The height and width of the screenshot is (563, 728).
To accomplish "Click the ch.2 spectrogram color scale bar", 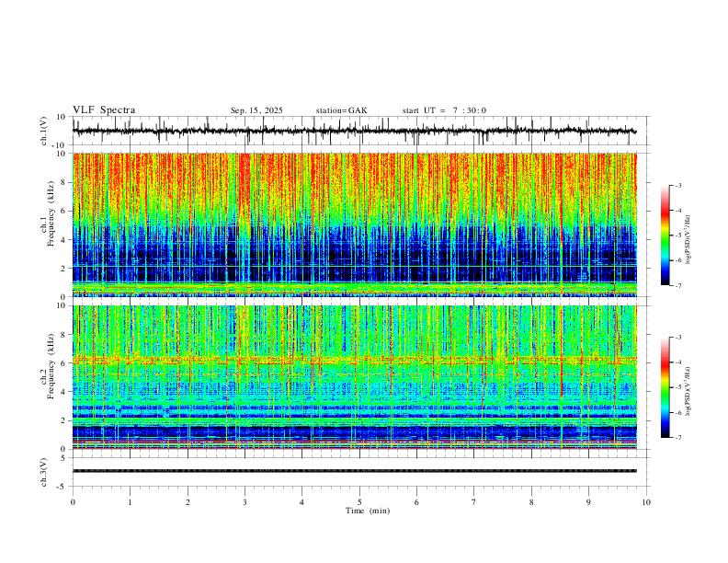I will click(665, 387).
